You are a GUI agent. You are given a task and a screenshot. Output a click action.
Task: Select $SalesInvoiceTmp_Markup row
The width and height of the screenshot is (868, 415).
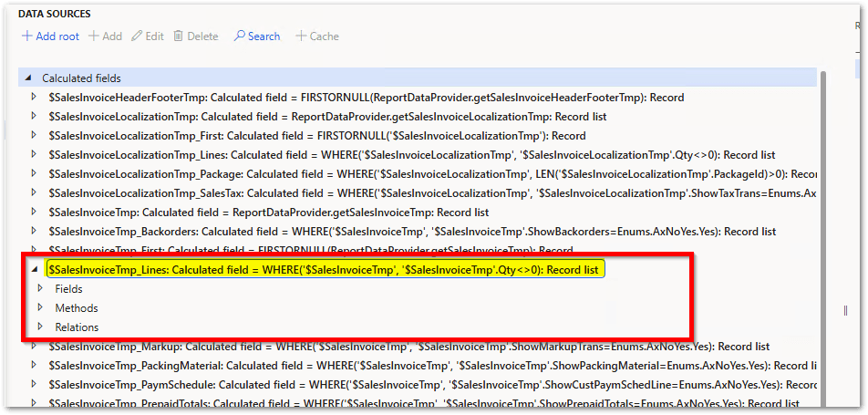(x=365, y=347)
